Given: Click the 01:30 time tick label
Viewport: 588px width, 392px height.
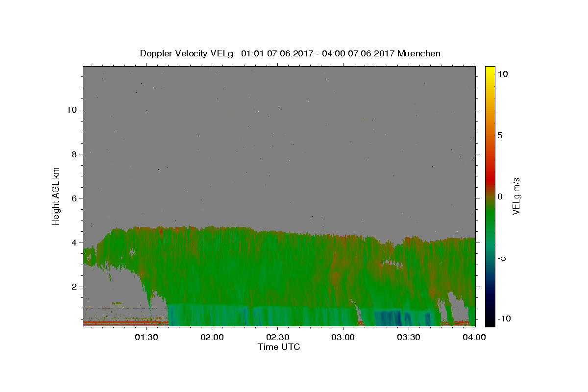Looking at the screenshot, I should (147, 337).
